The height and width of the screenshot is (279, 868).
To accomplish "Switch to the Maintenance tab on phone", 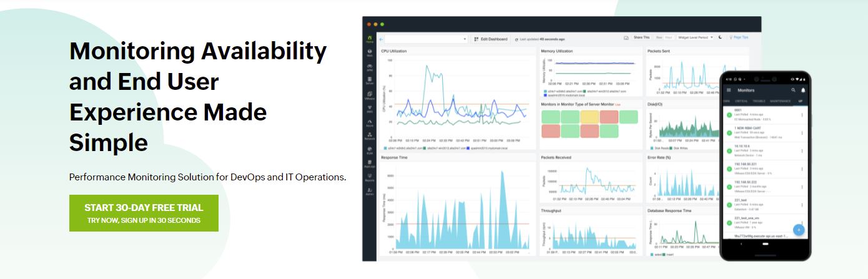I will pyautogui.click(x=780, y=100).
